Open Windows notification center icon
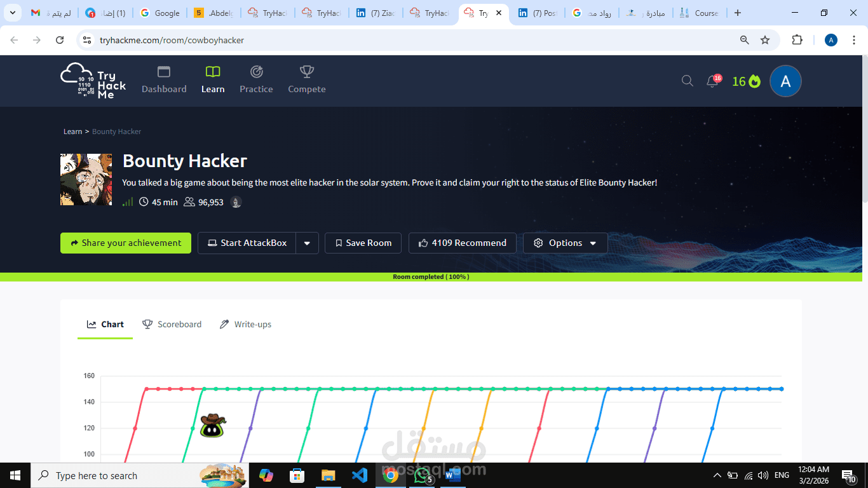The width and height of the screenshot is (868, 488). point(849,475)
